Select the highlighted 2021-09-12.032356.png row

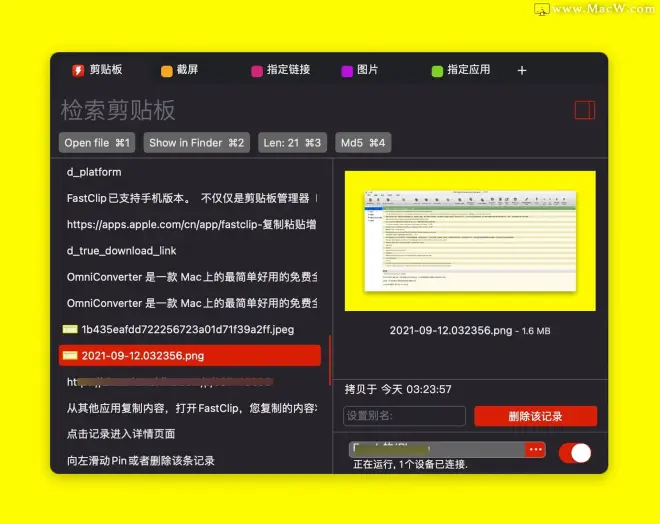[x=190, y=356]
